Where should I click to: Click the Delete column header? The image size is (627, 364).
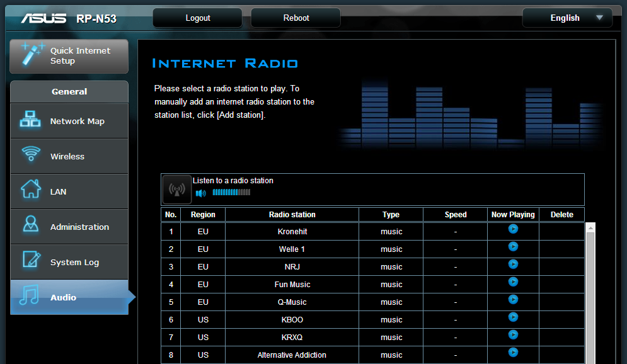click(562, 215)
